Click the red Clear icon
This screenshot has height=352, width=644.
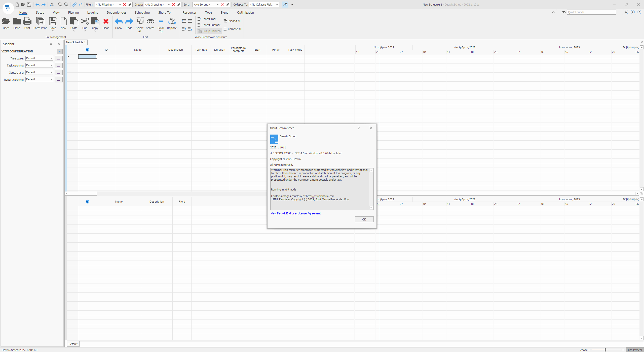click(x=106, y=22)
